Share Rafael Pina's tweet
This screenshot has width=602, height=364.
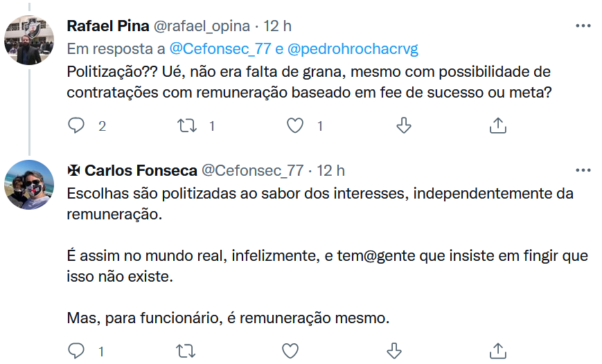(x=497, y=126)
